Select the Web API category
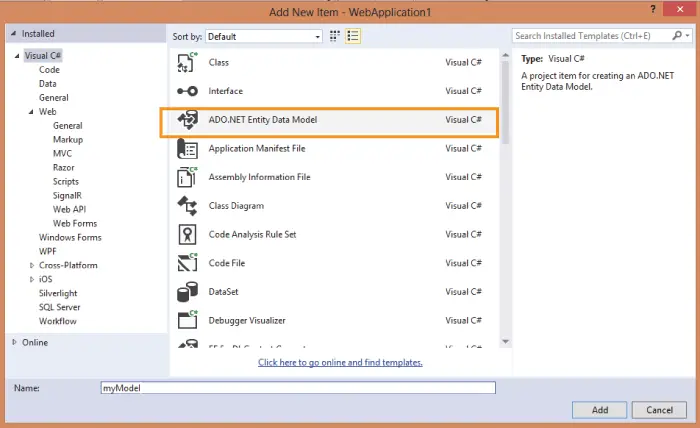 [x=69, y=209]
